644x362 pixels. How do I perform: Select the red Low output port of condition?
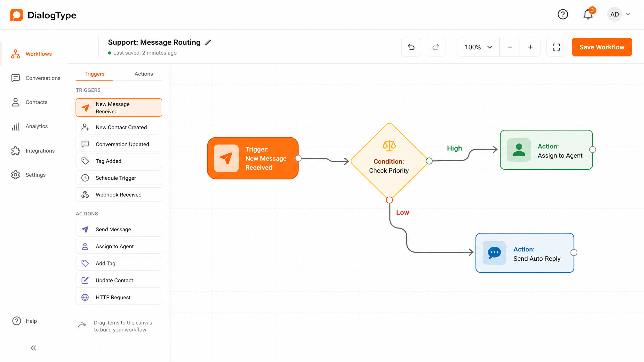point(389,200)
